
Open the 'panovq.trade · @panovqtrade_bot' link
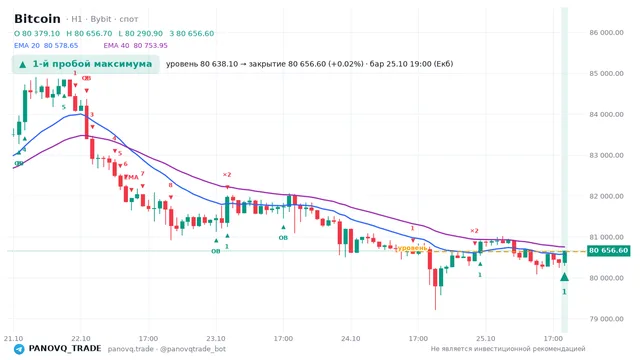(x=167, y=349)
